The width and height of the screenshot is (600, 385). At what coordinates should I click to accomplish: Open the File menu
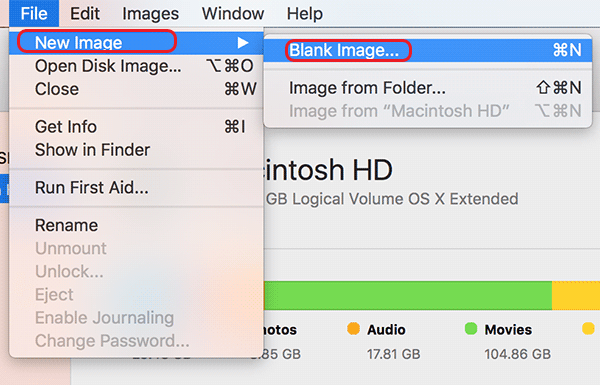34,14
